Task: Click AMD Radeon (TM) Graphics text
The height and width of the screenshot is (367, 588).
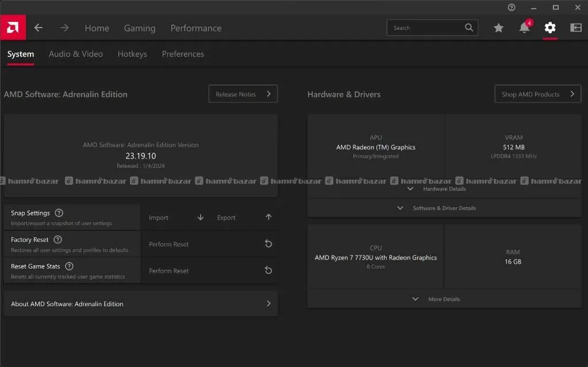Action: coord(376,148)
